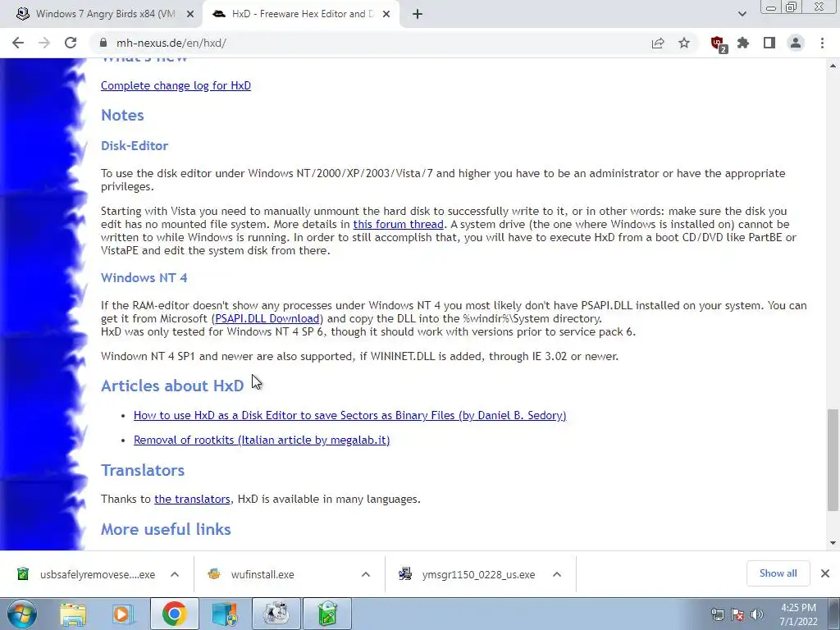Go back to the previous page
840x630 pixels.
pyautogui.click(x=18, y=43)
